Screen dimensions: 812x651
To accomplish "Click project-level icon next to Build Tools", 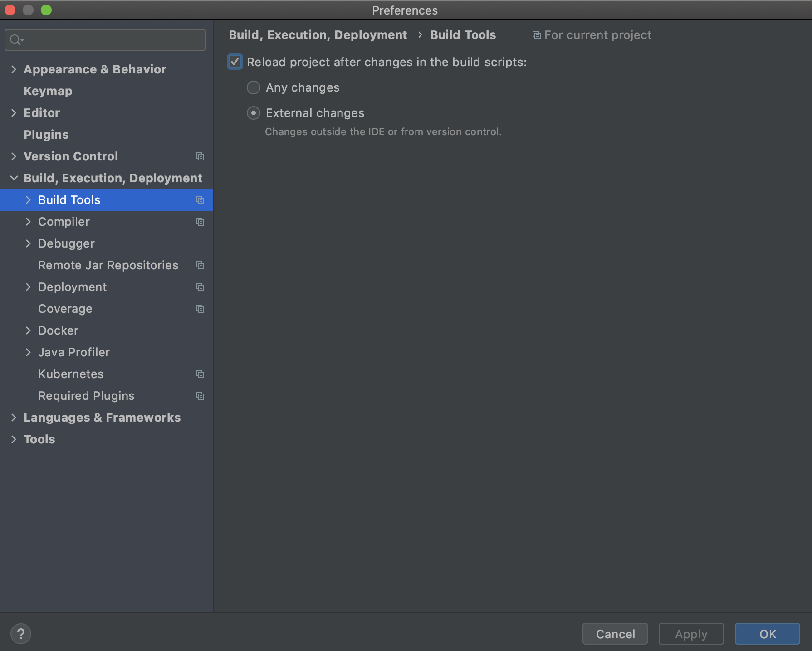I will (200, 200).
